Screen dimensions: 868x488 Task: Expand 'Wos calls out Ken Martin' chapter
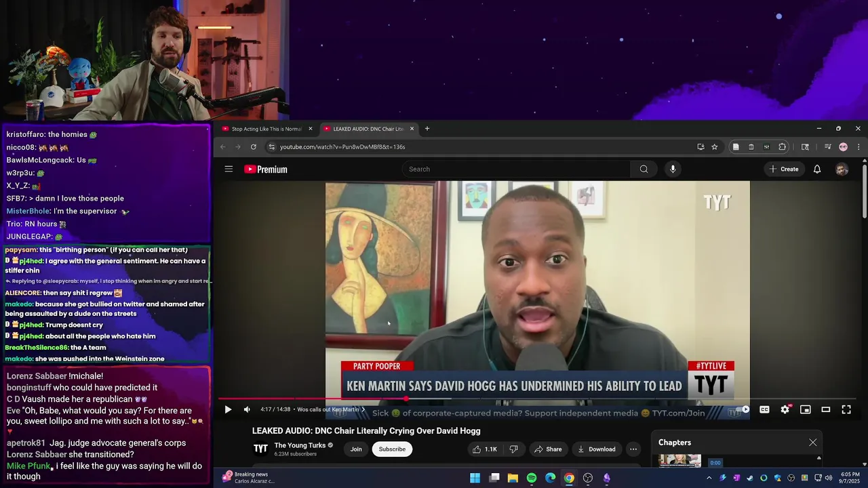[x=331, y=409]
